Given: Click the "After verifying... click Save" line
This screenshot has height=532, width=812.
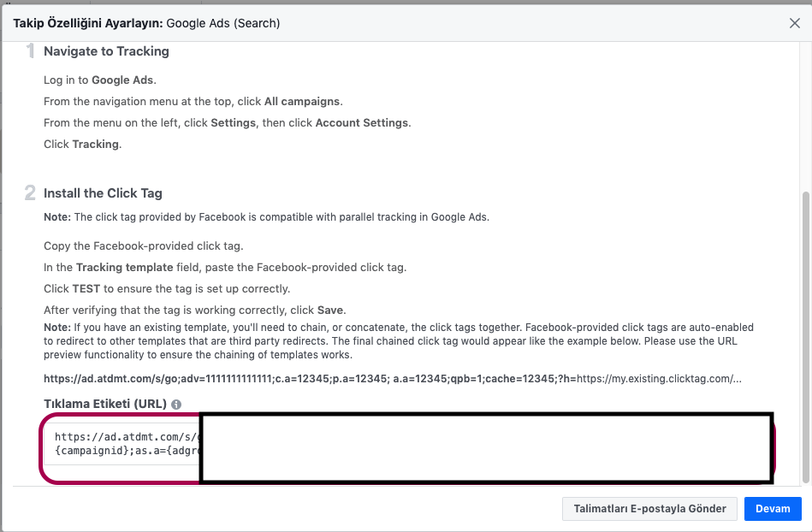Looking at the screenshot, I should [195, 310].
